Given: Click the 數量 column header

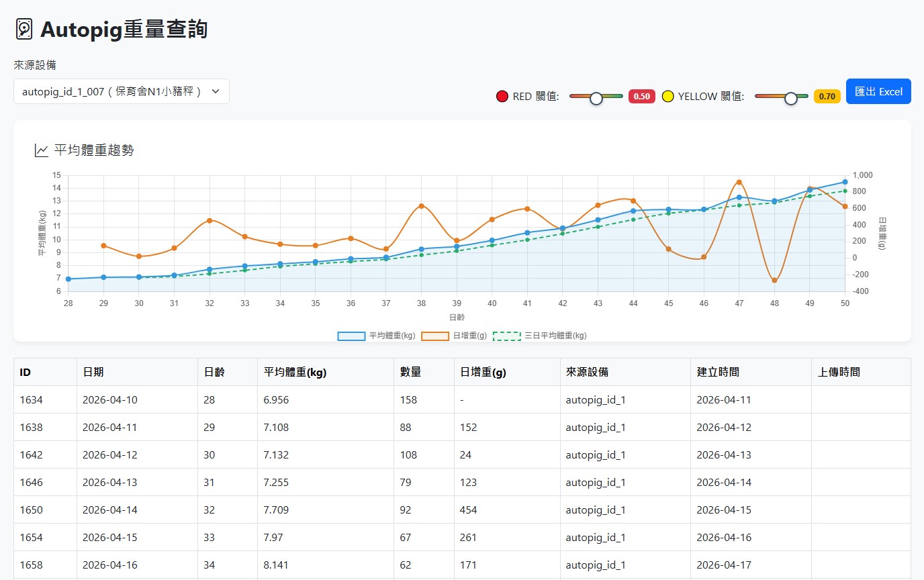Looking at the screenshot, I should coord(424,372).
